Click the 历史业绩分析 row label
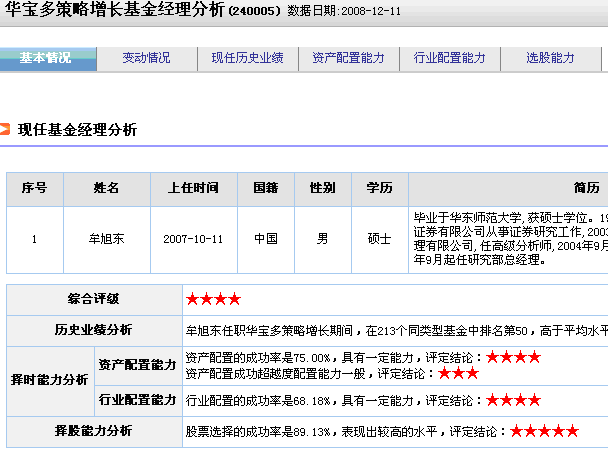The image size is (608, 464). tap(93, 329)
